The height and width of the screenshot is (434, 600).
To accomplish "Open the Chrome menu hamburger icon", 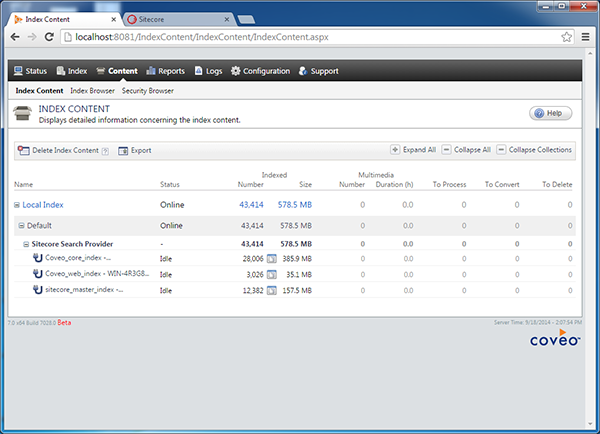I will click(585, 37).
